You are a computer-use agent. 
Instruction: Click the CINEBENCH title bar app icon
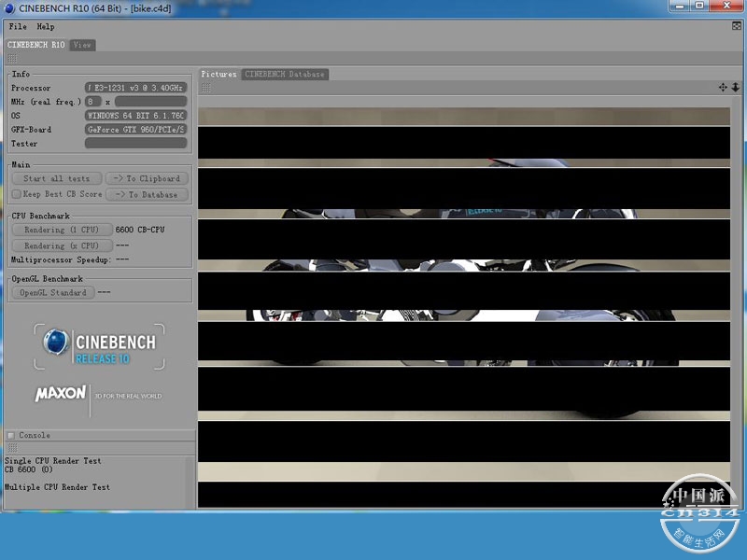click(x=9, y=8)
